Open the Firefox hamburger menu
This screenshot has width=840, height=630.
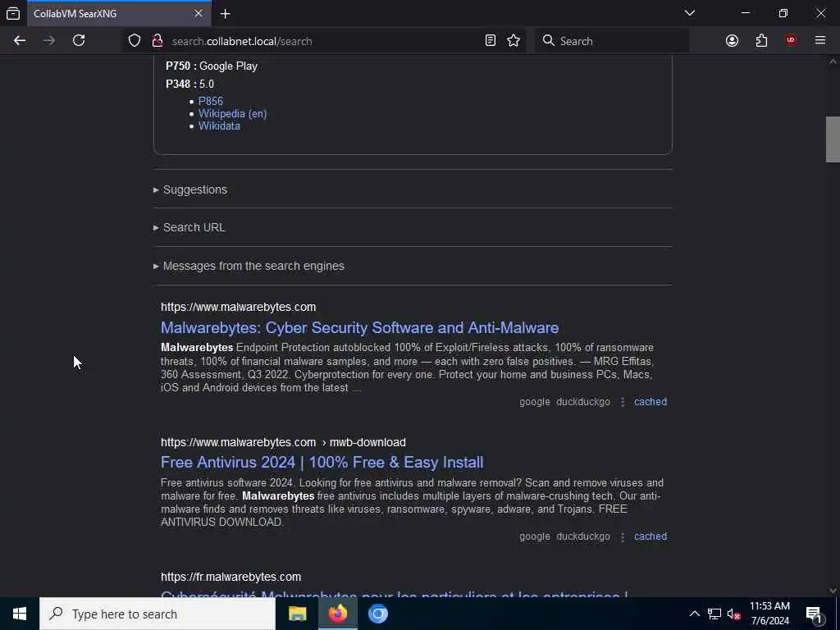point(820,41)
